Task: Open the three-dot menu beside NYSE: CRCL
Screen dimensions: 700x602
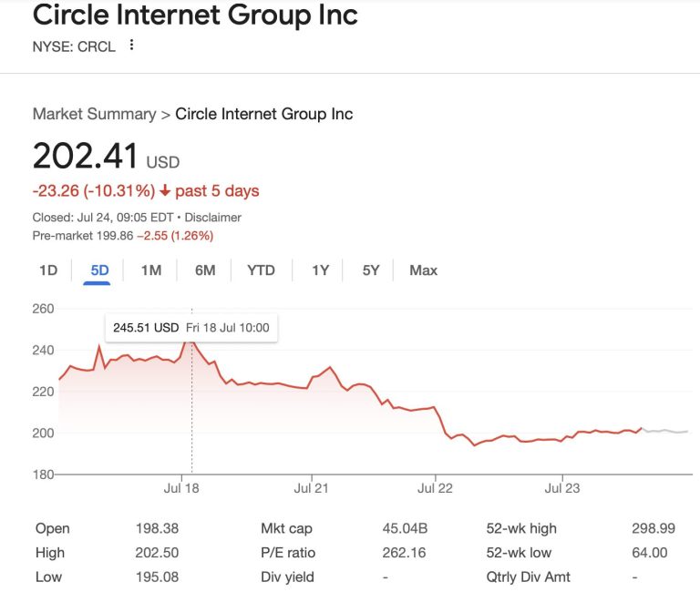Action: coord(131,45)
